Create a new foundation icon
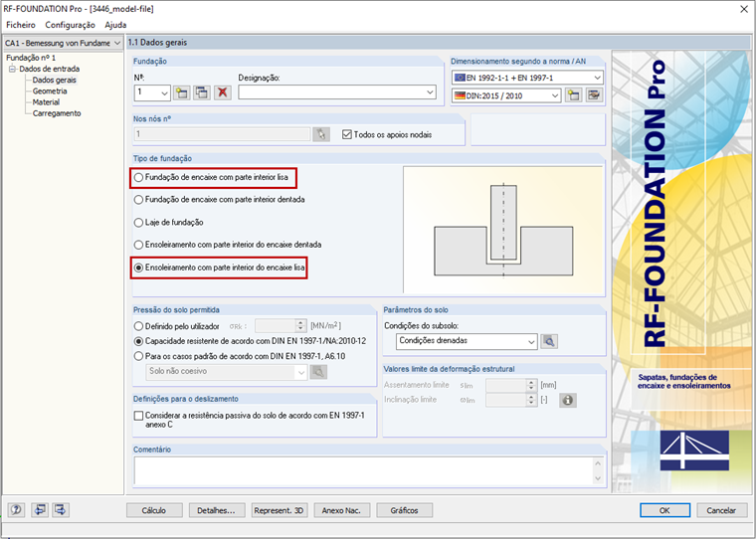This screenshot has width=756, height=539. [x=182, y=92]
